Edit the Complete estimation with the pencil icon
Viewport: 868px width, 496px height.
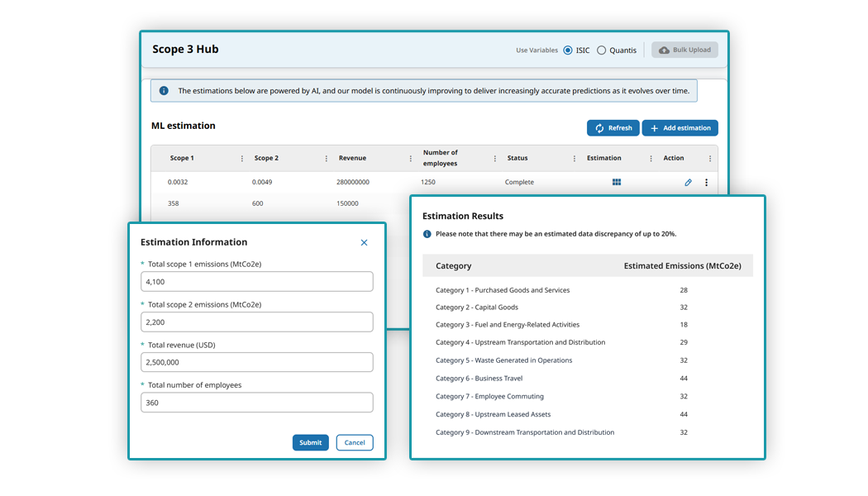[x=688, y=182]
